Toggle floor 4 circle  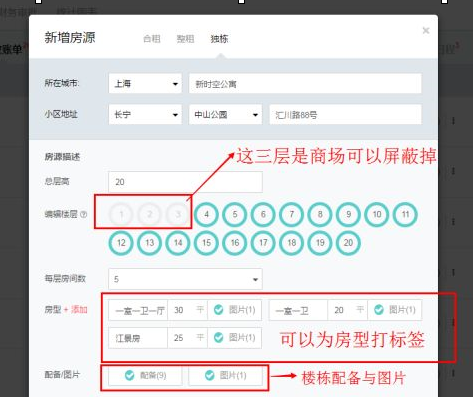tap(206, 214)
